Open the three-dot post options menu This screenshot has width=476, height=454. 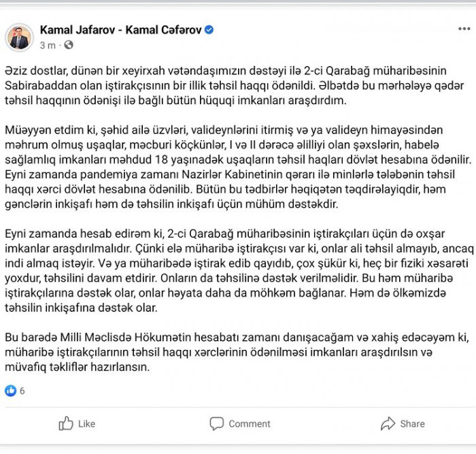[x=464, y=29]
